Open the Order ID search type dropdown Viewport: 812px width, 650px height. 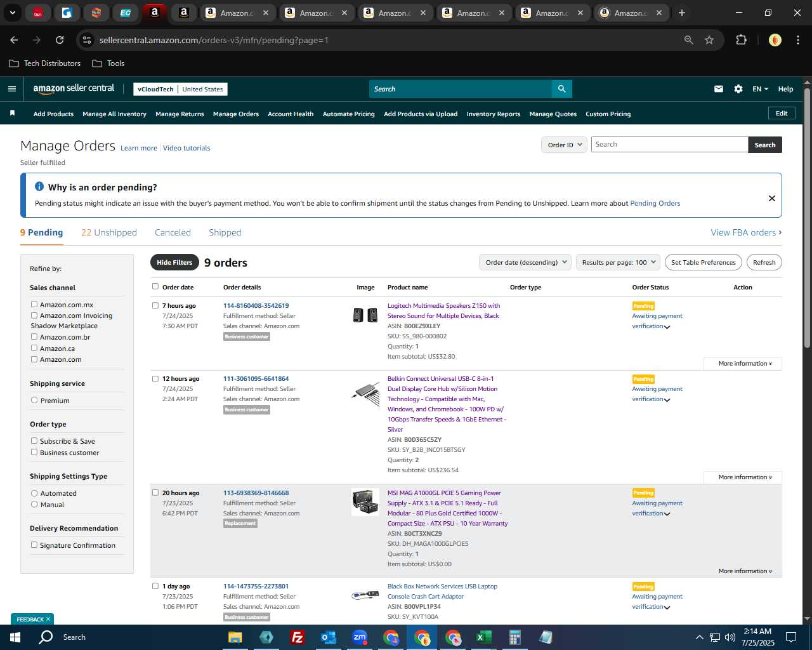[x=564, y=145]
